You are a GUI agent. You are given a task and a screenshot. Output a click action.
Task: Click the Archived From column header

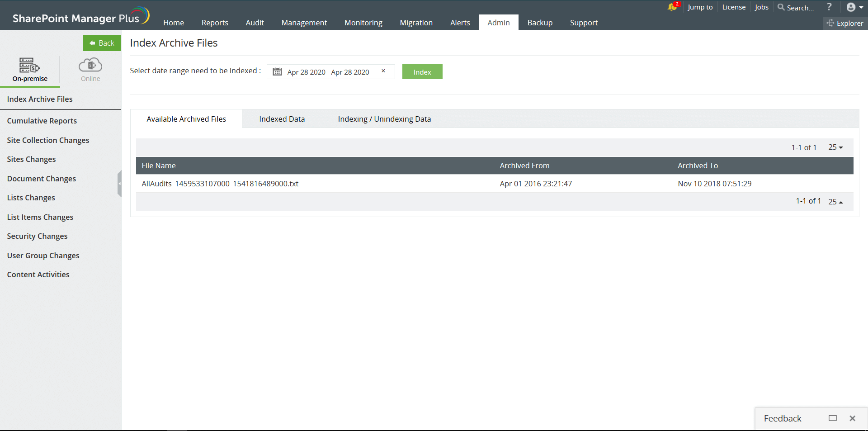(x=525, y=166)
